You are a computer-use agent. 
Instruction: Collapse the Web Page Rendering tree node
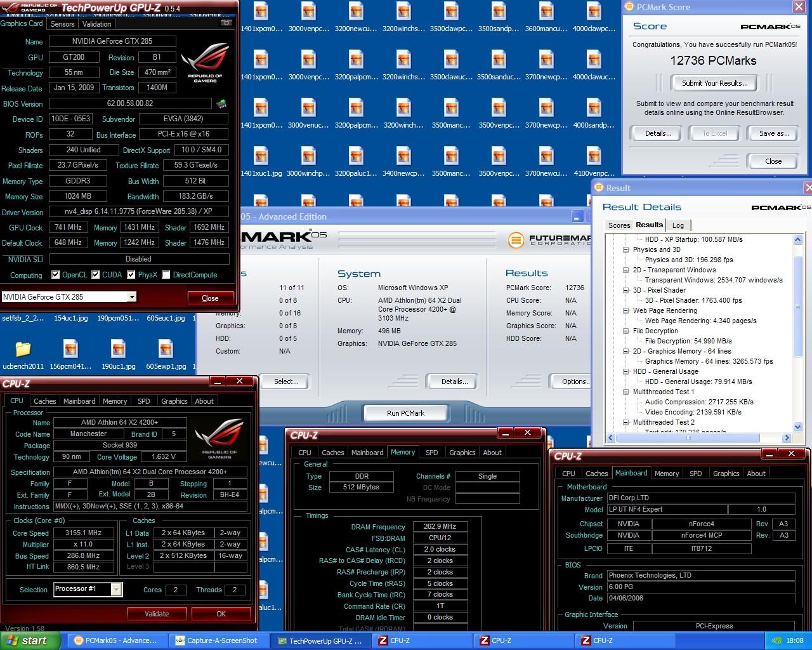[625, 310]
